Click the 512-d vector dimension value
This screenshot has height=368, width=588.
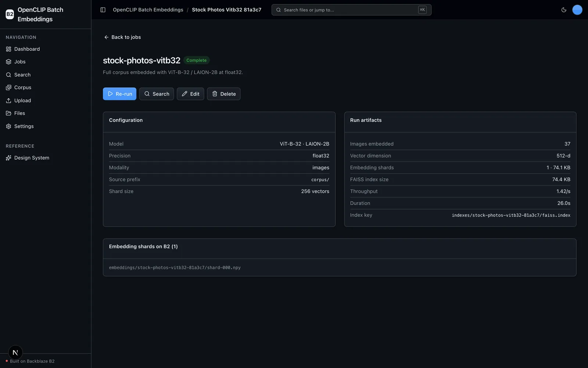(x=563, y=156)
